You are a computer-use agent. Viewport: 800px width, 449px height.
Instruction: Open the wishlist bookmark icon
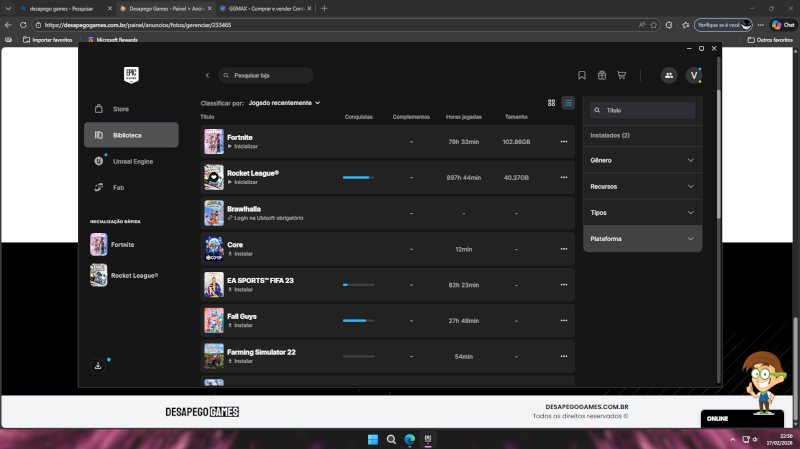tap(581, 75)
